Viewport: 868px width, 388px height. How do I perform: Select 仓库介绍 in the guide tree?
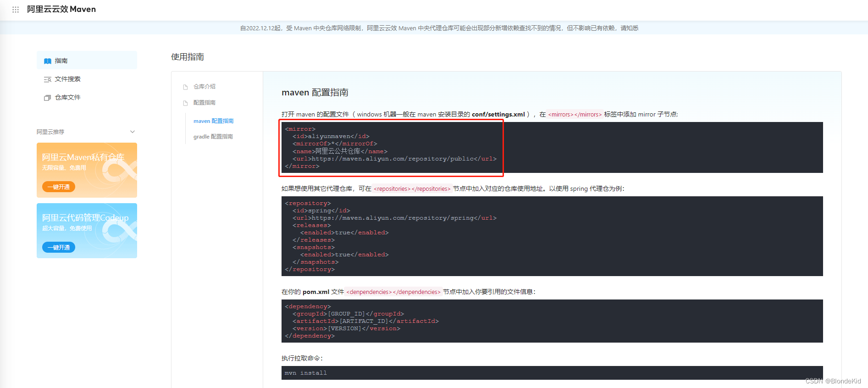[x=205, y=87]
